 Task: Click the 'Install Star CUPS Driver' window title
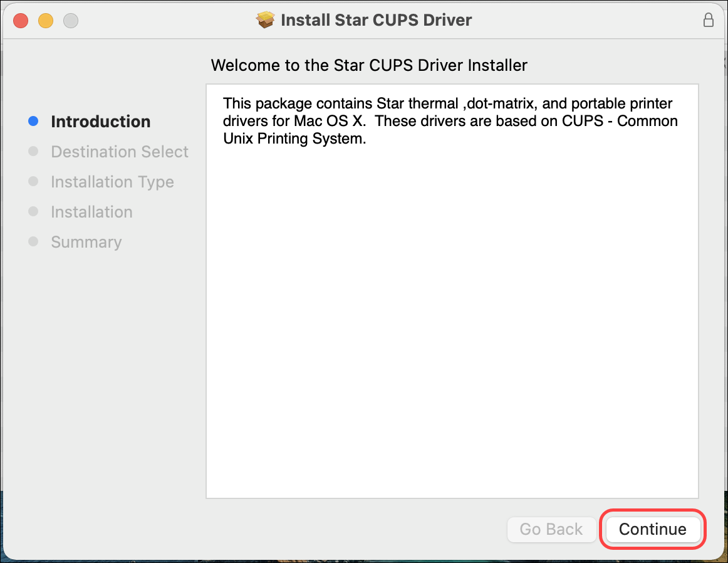pyautogui.click(x=377, y=20)
